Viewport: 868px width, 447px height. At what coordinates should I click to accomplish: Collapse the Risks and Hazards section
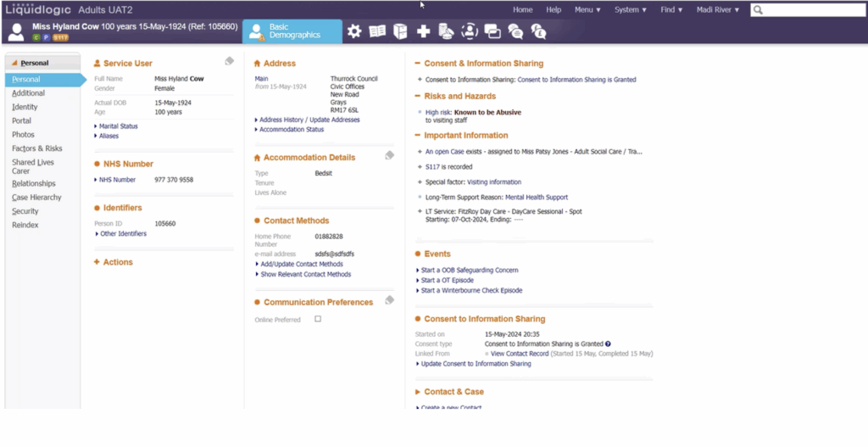pos(455,96)
